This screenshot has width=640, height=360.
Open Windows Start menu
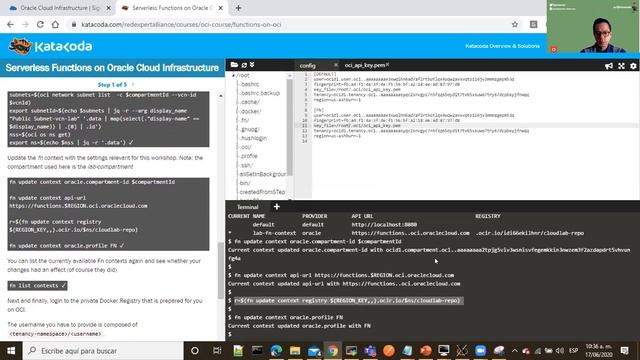click(11, 351)
